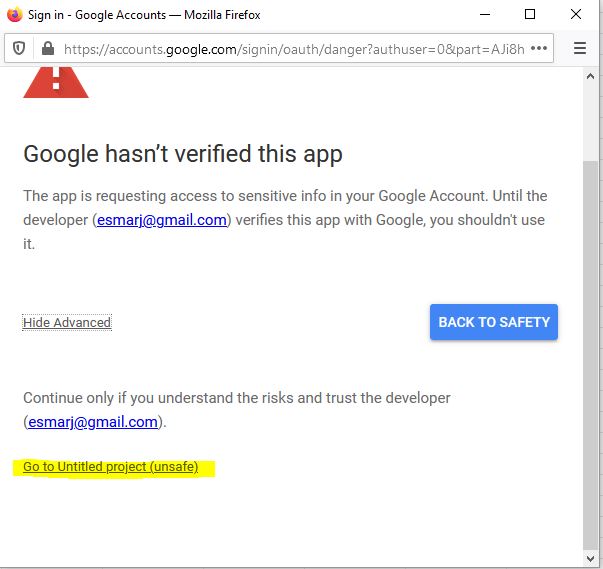The image size is (603, 569).
Task: Close the Sign in window
Action: point(576,15)
